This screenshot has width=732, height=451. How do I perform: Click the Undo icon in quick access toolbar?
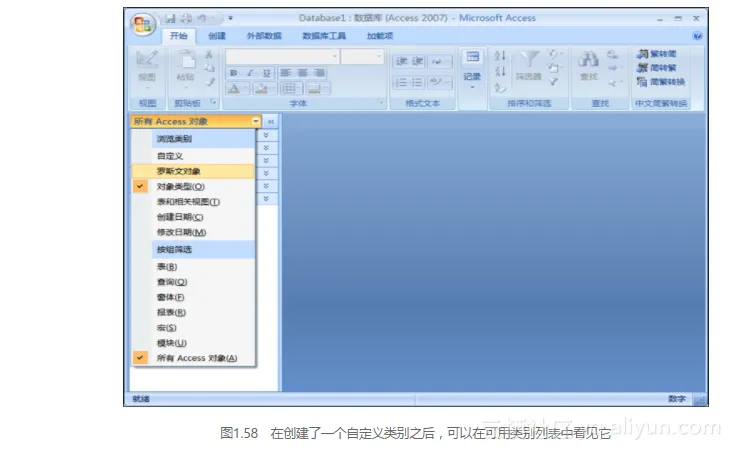coord(202,19)
